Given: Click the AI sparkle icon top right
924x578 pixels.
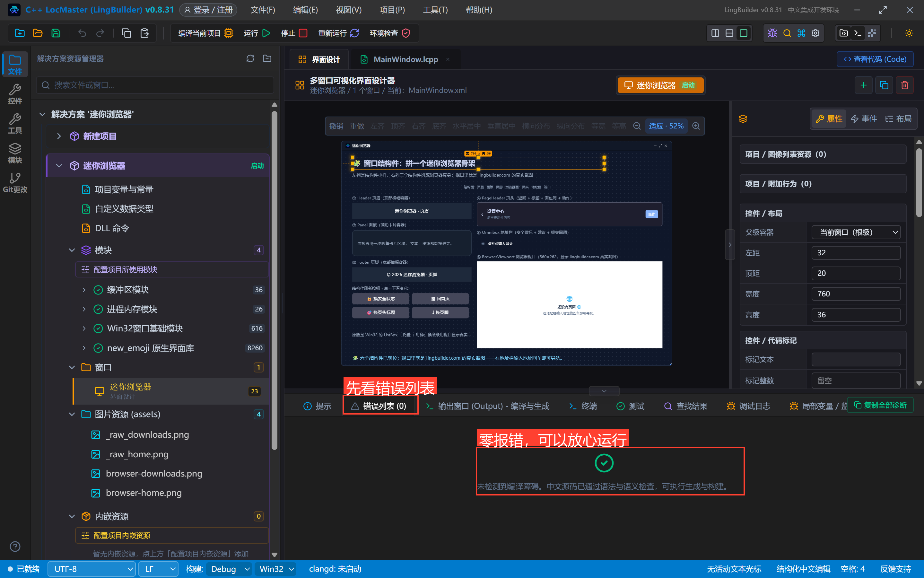Looking at the screenshot, I should click(x=872, y=33).
